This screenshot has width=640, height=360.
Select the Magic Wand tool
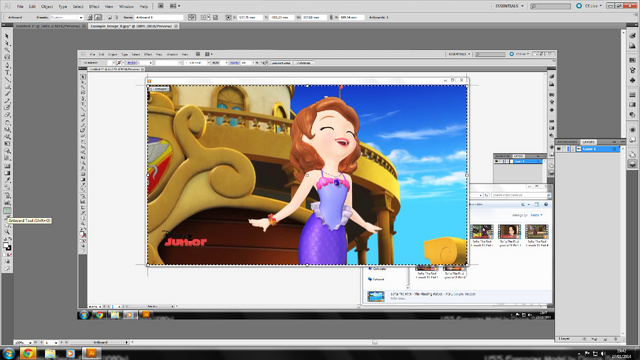tap(7, 50)
